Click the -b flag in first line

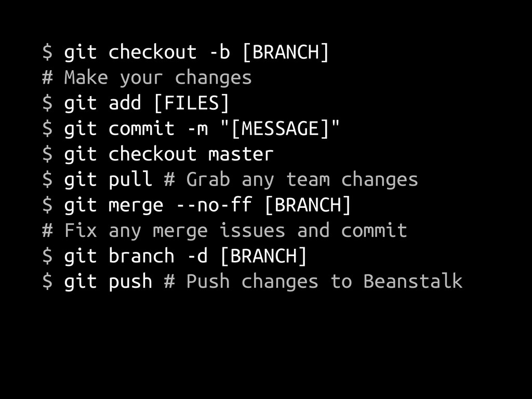(x=220, y=52)
